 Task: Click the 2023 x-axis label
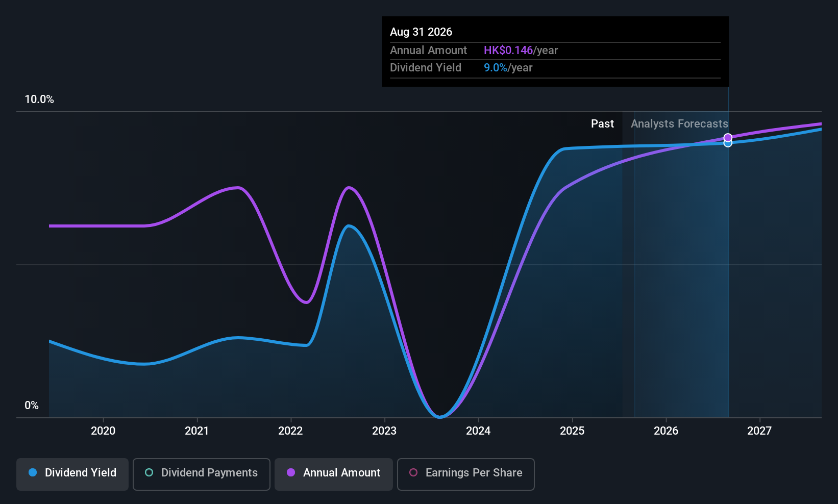pos(384,431)
